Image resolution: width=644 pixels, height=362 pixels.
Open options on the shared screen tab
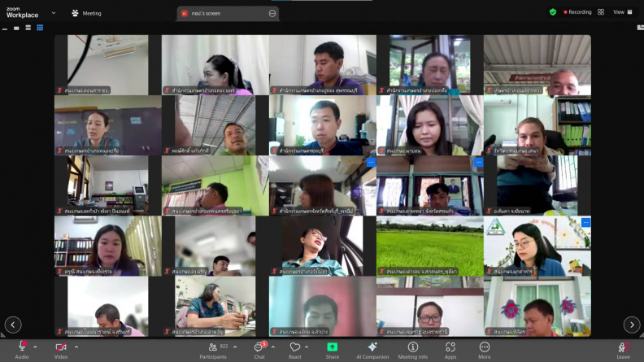(x=272, y=14)
